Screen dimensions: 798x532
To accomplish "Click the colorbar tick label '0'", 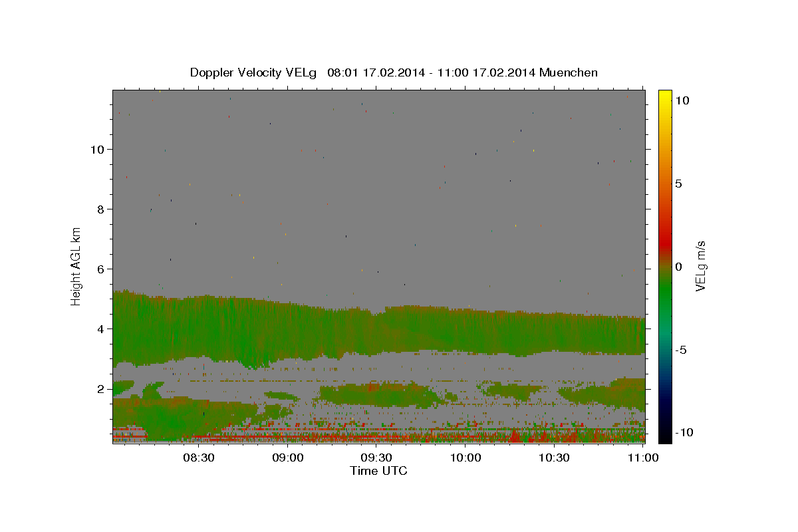I will [x=678, y=266].
